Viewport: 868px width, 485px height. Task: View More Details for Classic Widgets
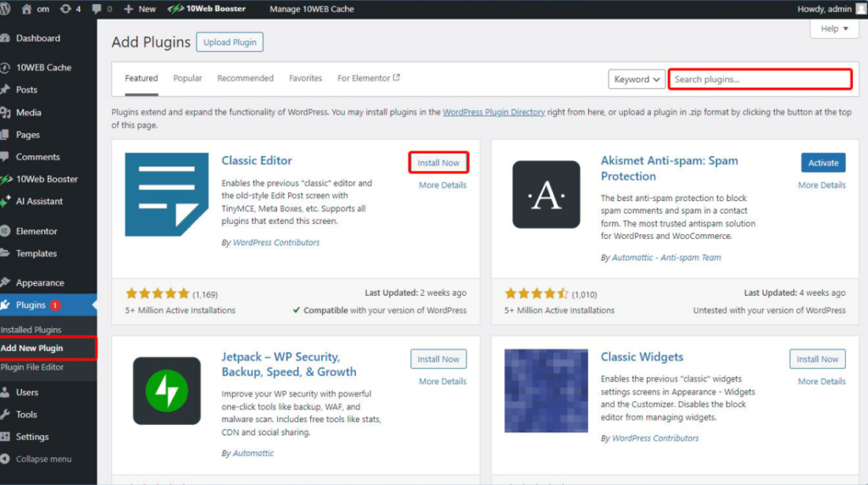coord(821,382)
